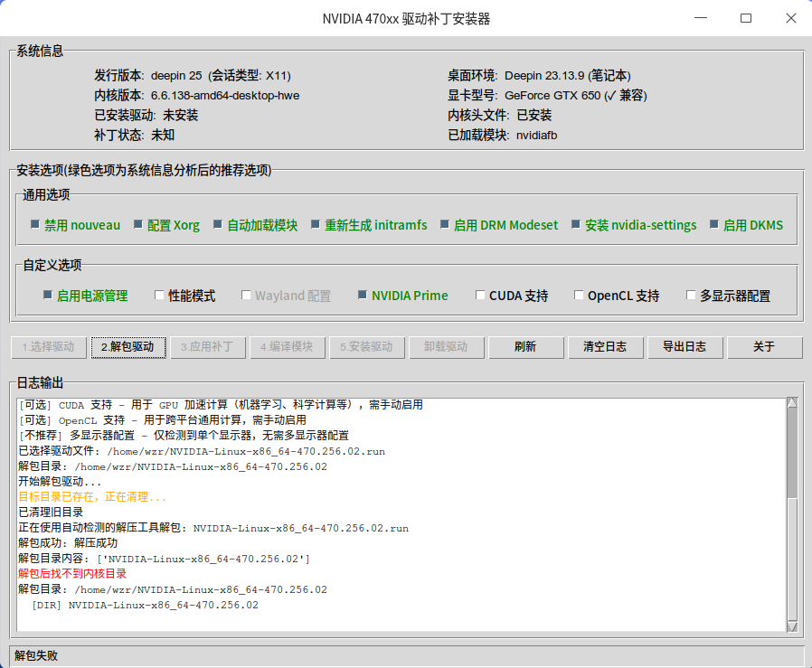Click the 刷新 button
Image resolution: width=812 pixels, height=668 pixels.
pyautogui.click(x=526, y=347)
